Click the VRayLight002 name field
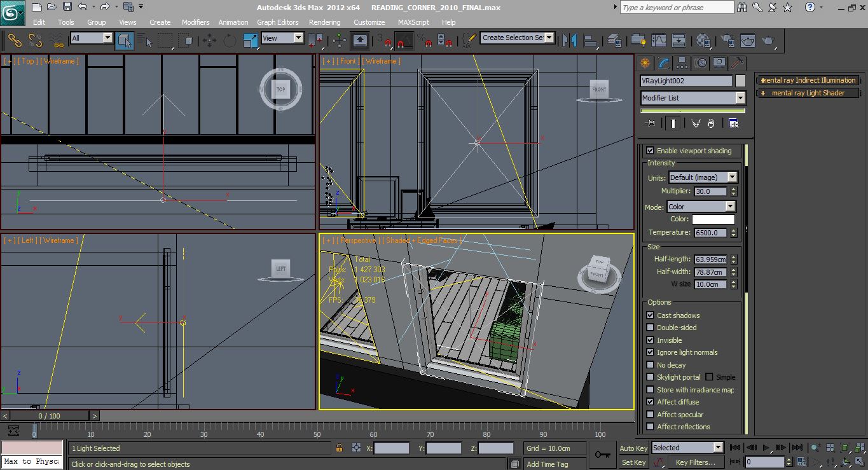 point(686,81)
